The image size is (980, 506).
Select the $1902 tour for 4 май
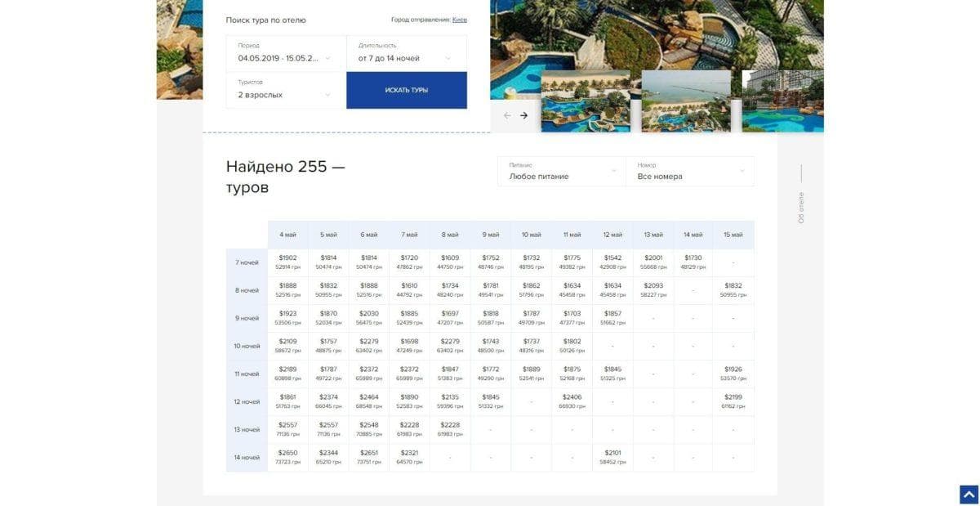pyautogui.click(x=287, y=262)
